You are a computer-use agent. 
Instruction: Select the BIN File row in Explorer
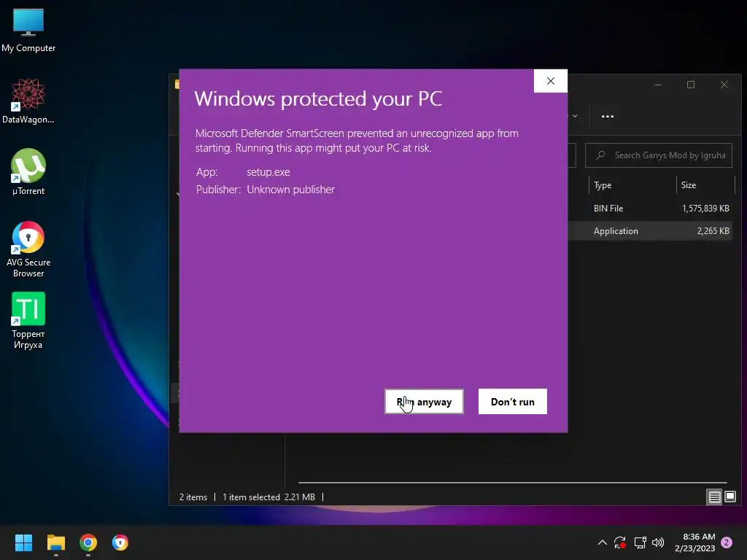(650, 208)
